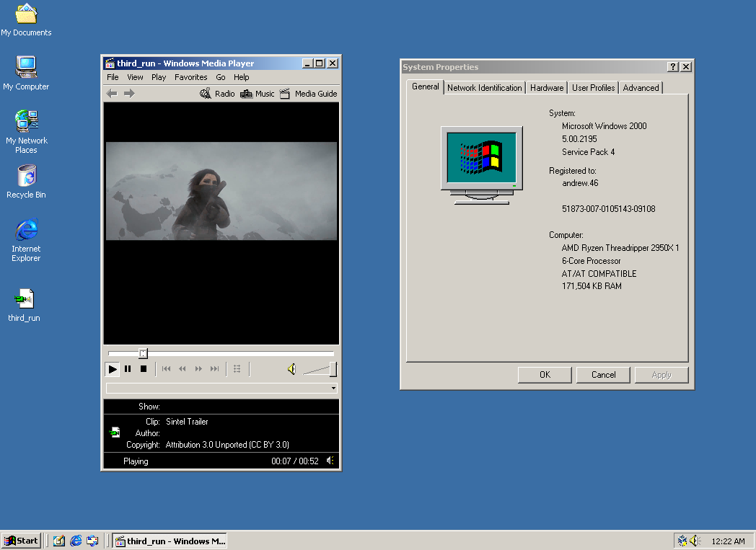Skip to next track in Media Player
The image size is (756, 550).
214,369
